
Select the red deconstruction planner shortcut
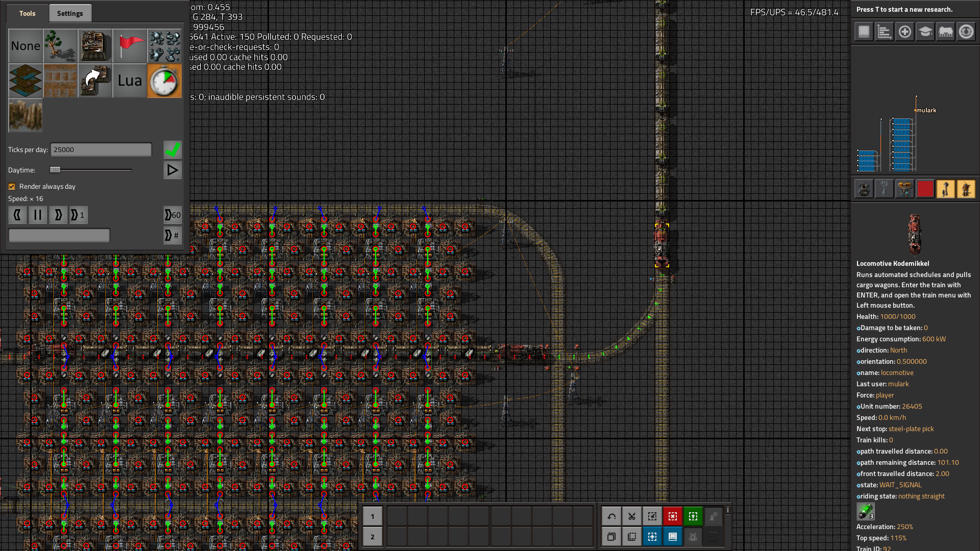(x=673, y=516)
